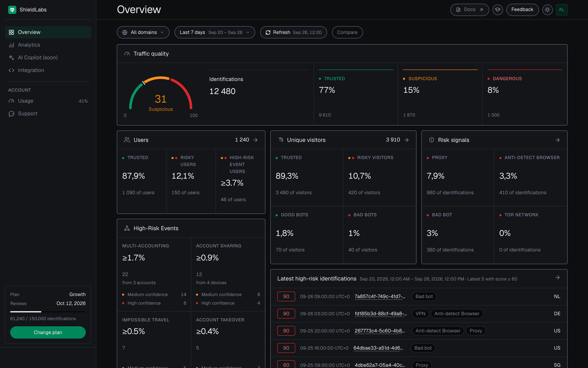Viewport: 588px width, 368px height.
Task: Click the plan usage progress bar
Action: tap(48, 312)
